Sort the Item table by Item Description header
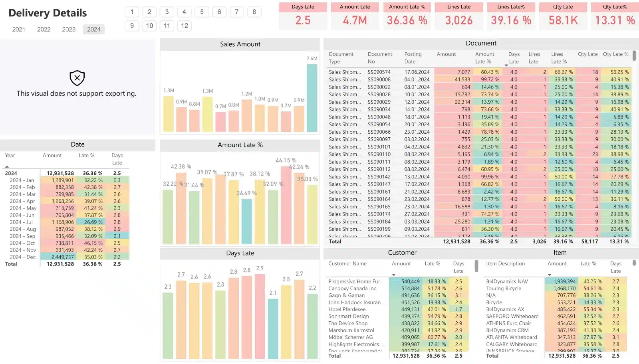Image resolution: width=639 pixels, height=364 pixels. coord(505,264)
